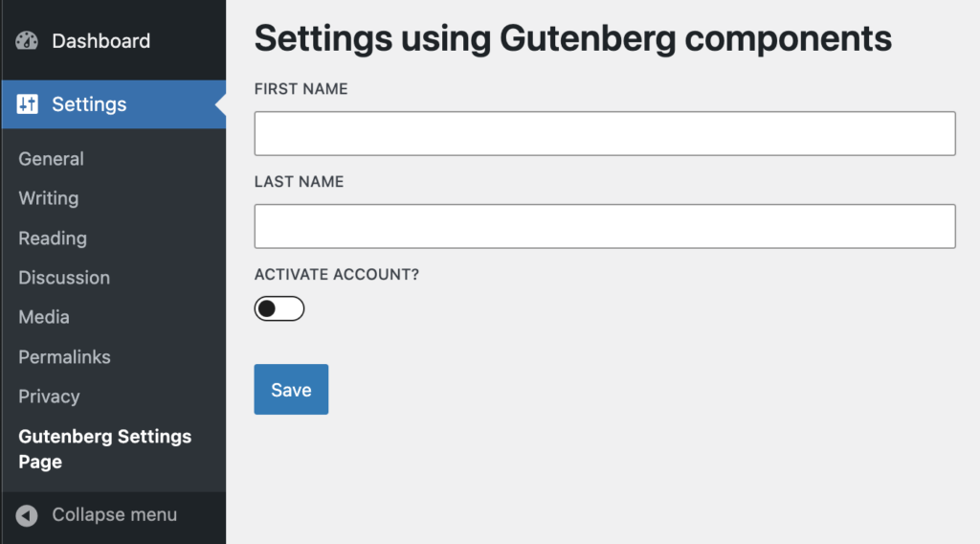This screenshot has height=544, width=980.
Task: Click the Dashboard gauge icon
Action: pyautogui.click(x=27, y=41)
